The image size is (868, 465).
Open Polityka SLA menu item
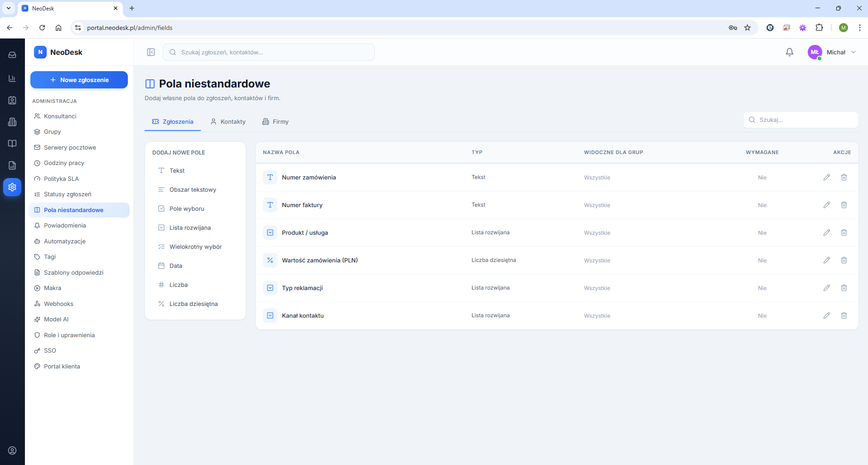pyautogui.click(x=79, y=179)
